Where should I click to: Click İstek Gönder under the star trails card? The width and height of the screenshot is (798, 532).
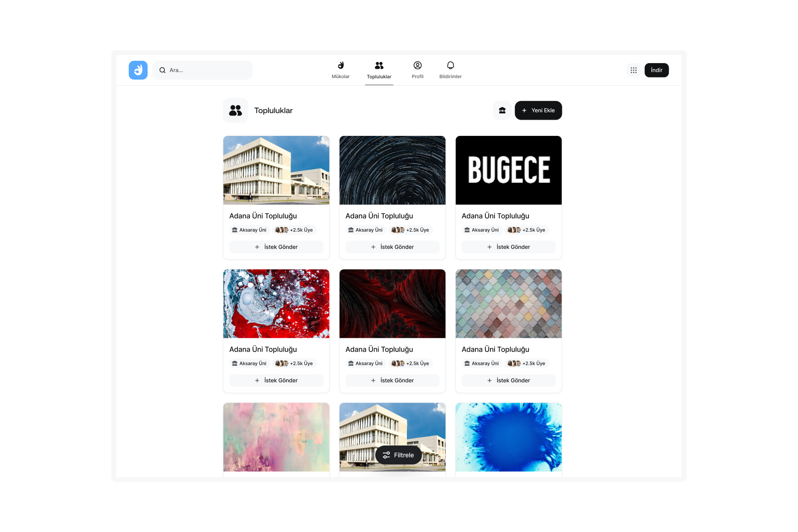click(x=392, y=247)
